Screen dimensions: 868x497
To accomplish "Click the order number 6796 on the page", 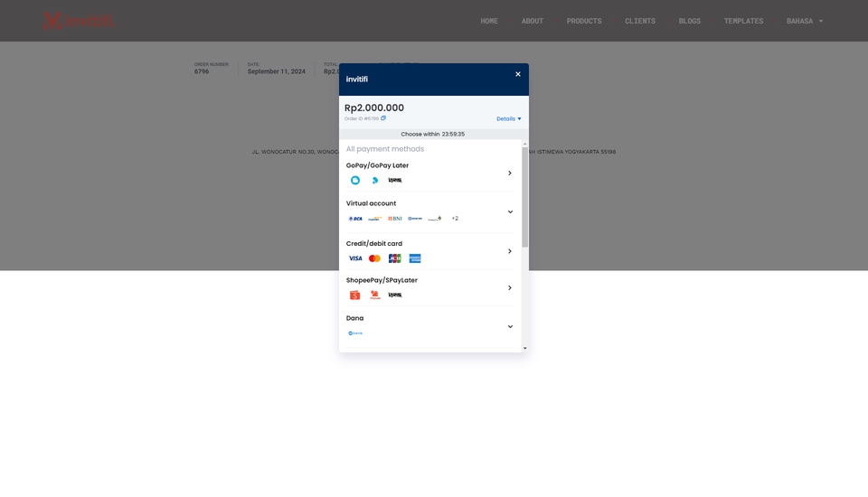I will coord(202,71).
